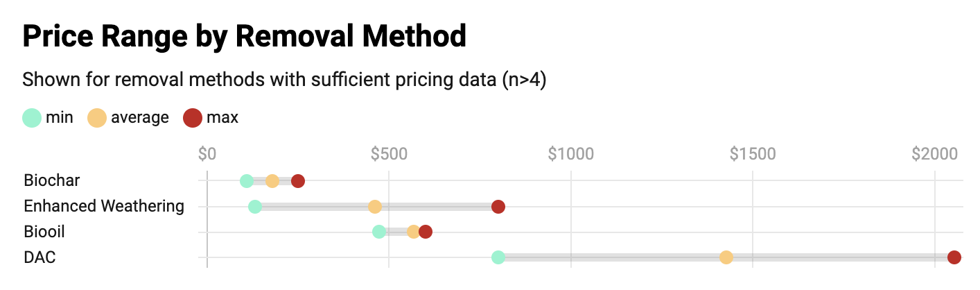The height and width of the screenshot is (290, 980).
Task: Click the Enhanced Weathering row label
Action: (104, 207)
